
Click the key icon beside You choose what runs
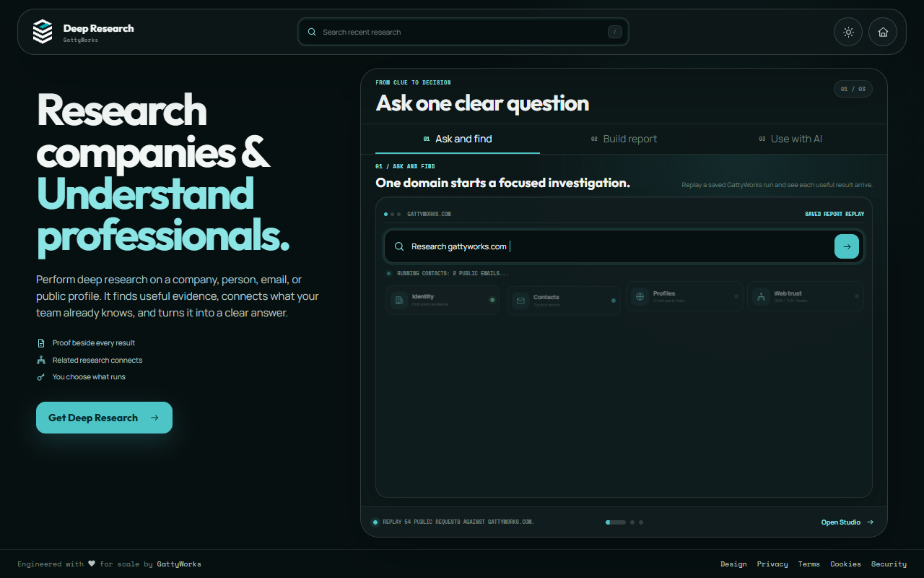[41, 377]
